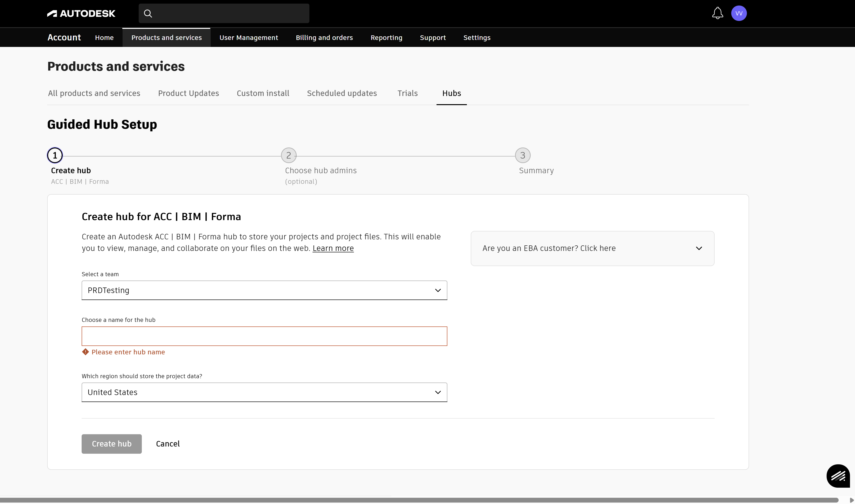The height and width of the screenshot is (504, 855).
Task: Open the user avatar menu
Action: tap(739, 13)
